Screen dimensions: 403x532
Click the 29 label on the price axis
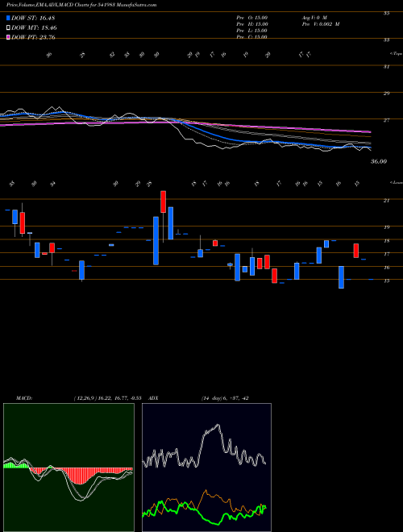[386, 94]
